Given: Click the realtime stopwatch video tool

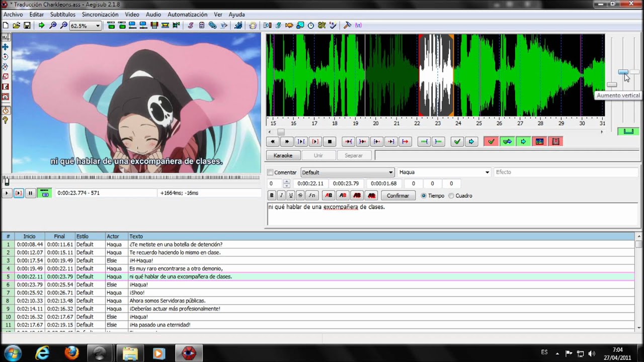Looking at the screenshot, I should point(6,110).
